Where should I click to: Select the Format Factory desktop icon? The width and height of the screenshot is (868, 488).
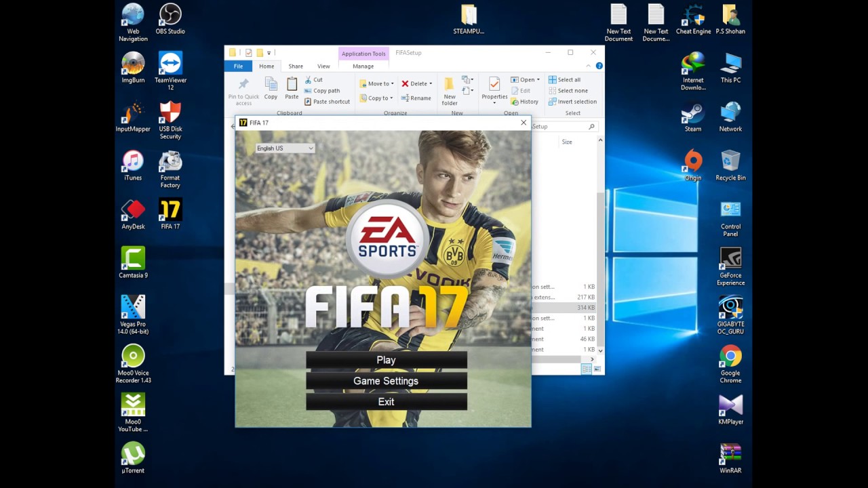pos(170,169)
